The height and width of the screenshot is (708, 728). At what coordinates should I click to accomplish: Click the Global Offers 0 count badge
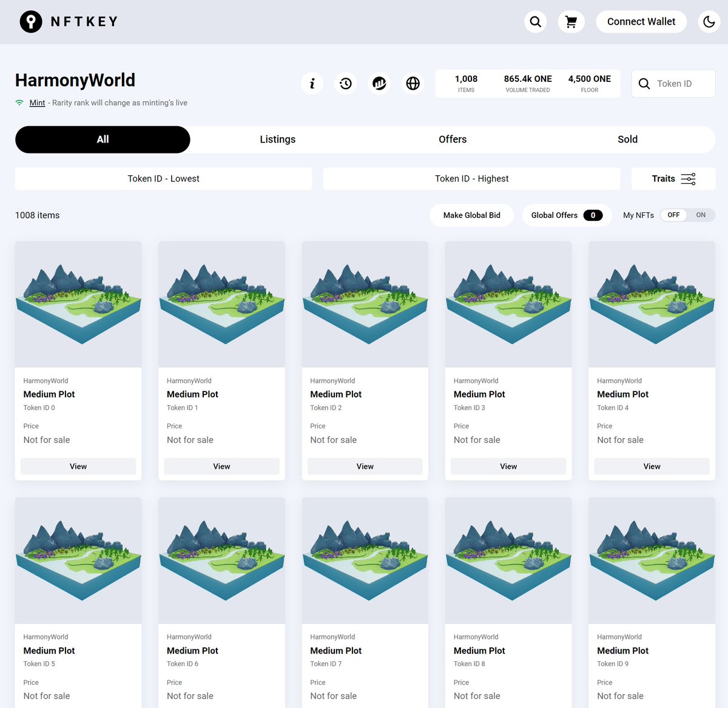pyautogui.click(x=593, y=215)
